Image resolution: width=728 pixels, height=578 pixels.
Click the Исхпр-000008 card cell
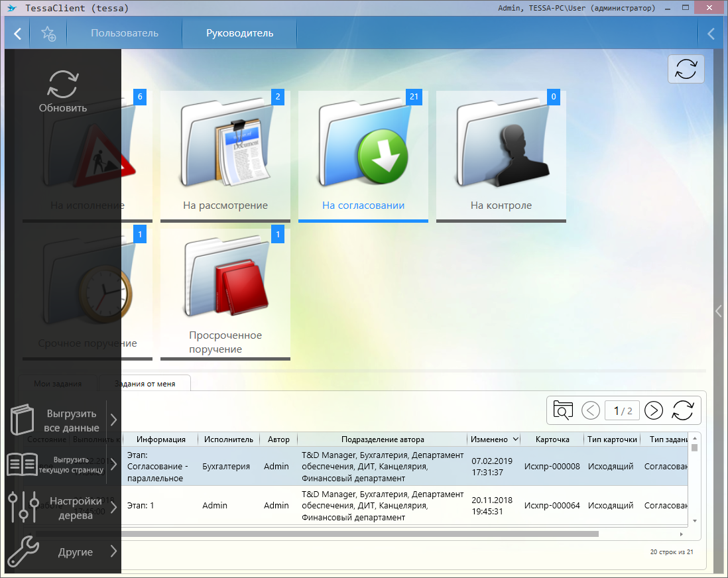tap(552, 467)
